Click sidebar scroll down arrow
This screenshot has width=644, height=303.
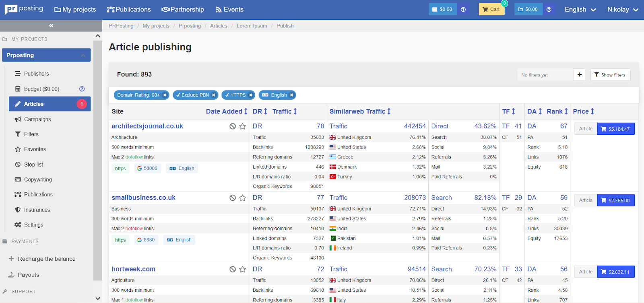[98, 299]
